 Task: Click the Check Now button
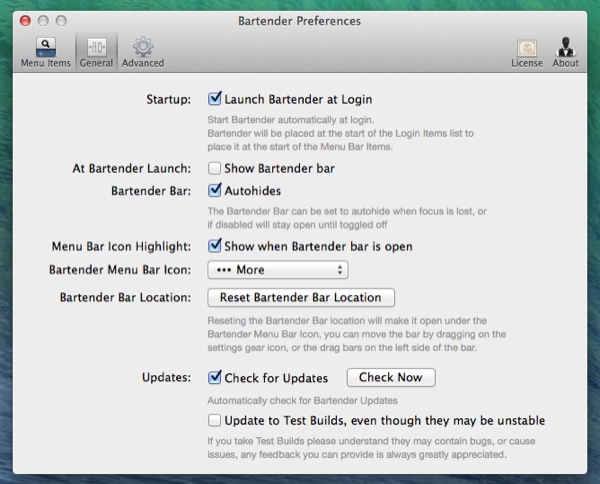coord(391,377)
